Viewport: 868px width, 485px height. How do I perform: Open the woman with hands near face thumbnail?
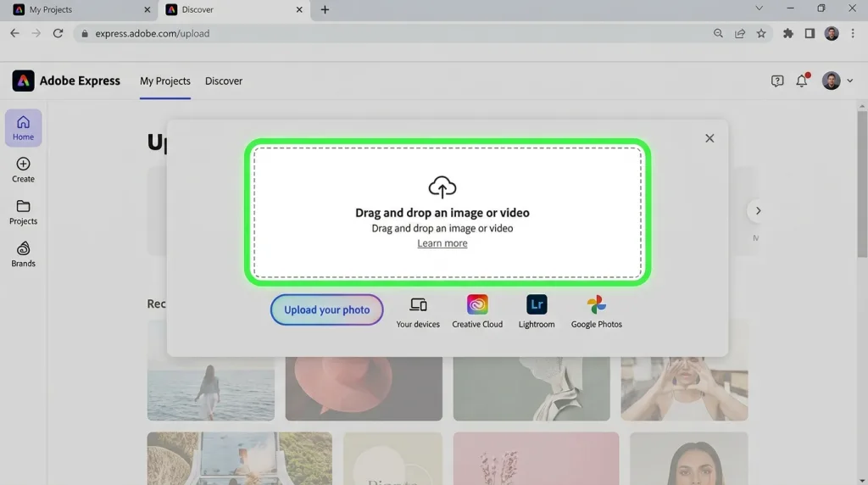[x=684, y=388]
